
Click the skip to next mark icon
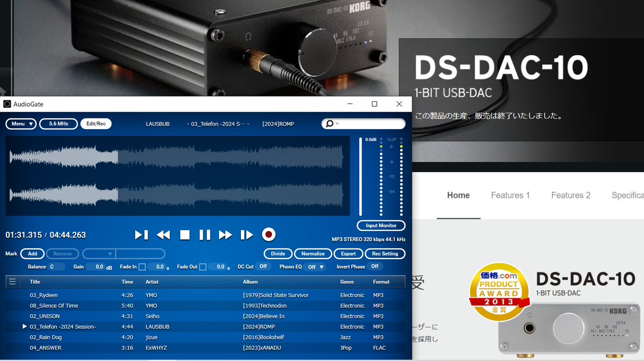coord(246,234)
